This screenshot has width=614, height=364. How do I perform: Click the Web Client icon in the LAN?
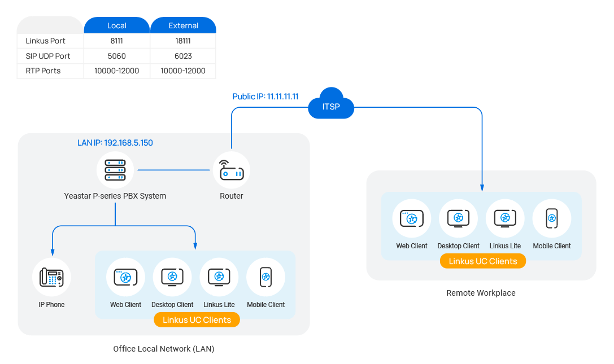click(x=125, y=277)
